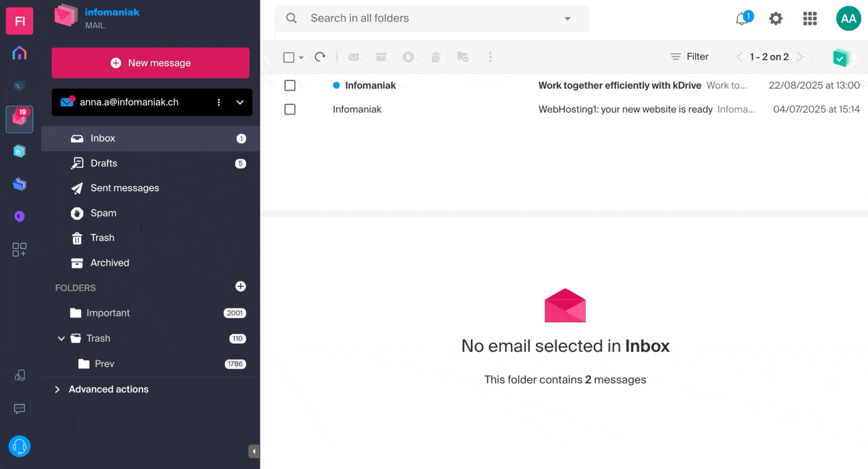This screenshot has width=868, height=469.
Task: Open the chat feedback bubble icon
Action: click(x=20, y=409)
